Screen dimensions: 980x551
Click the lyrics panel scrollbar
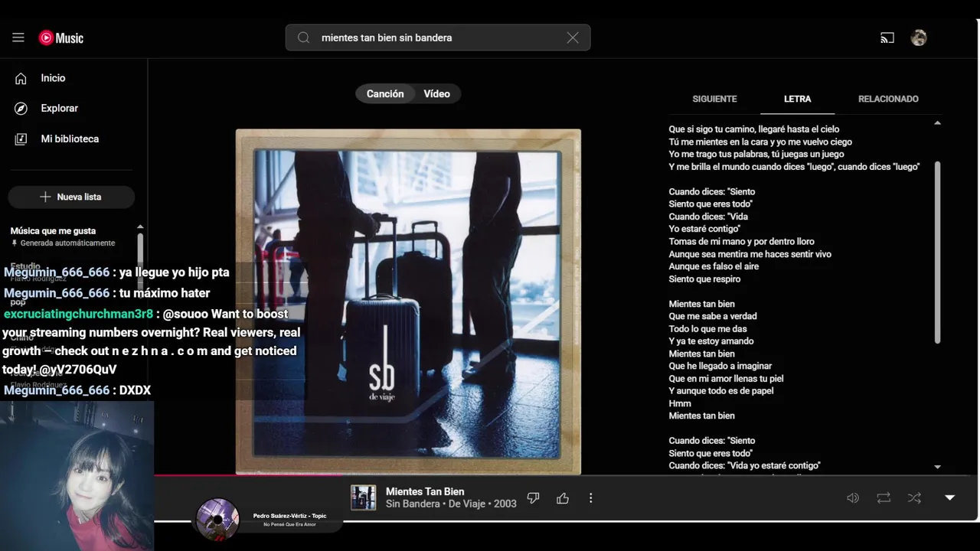937,253
